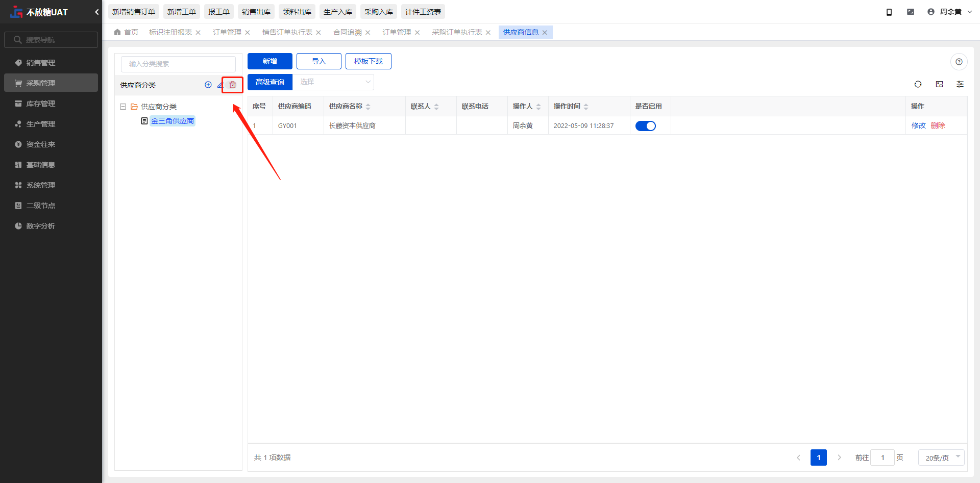The height and width of the screenshot is (483, 980).
Task: Click the 生产入库 shortcut
Action: click(338, 12)
